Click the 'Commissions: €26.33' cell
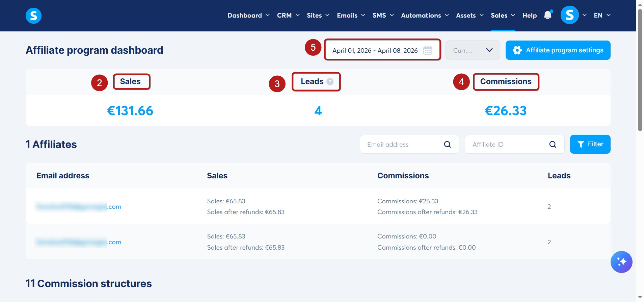The height and width of the screenshot is (302, 644). coord(408,201)
